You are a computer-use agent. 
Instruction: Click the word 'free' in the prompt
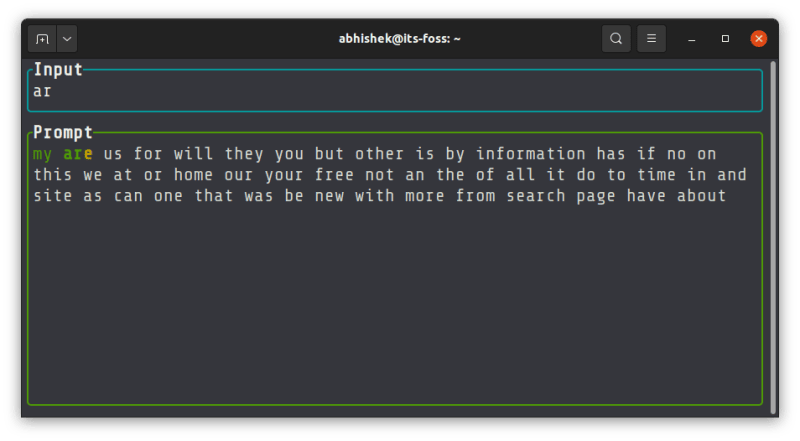click(334, 175)
